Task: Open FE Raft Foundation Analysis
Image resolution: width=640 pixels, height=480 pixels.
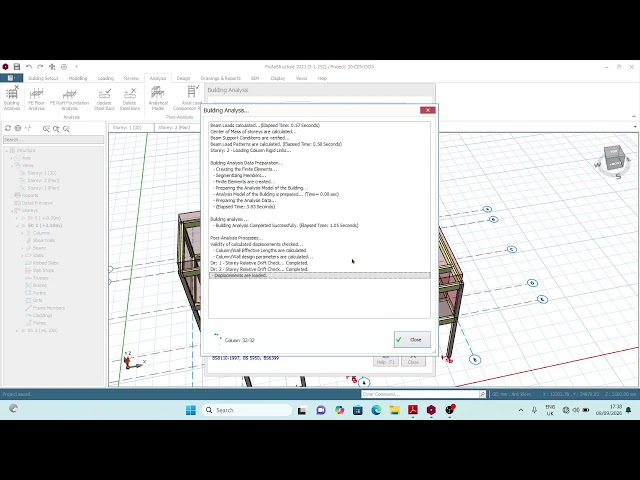Action: [x=69, y=98]
